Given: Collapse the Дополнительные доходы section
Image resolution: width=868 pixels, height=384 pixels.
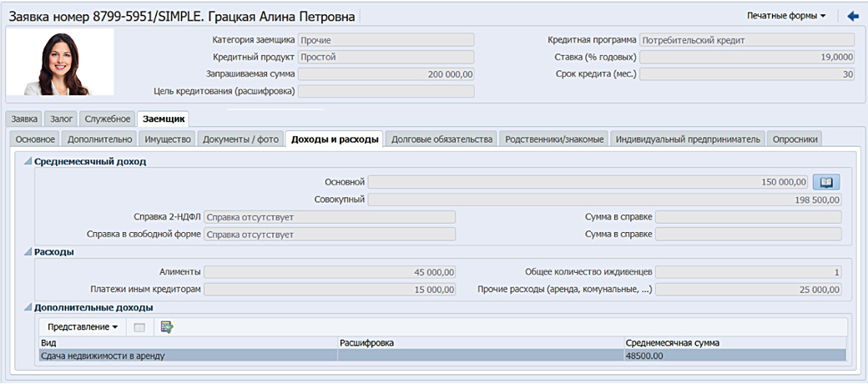Looking at the screenshot, I should pyautogui.click(x=28, y=307).
